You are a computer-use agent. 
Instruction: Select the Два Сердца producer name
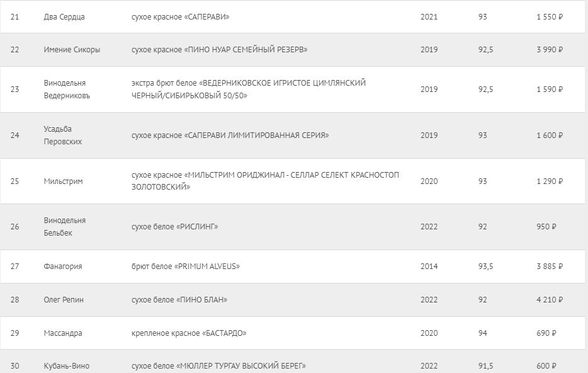[64, 17]
